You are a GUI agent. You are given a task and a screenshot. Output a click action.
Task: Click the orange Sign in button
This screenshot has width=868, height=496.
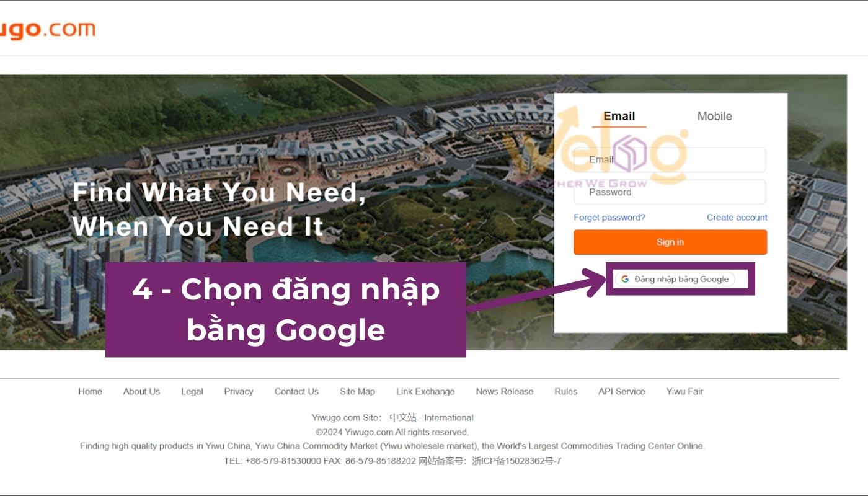(x=670, y=242)
